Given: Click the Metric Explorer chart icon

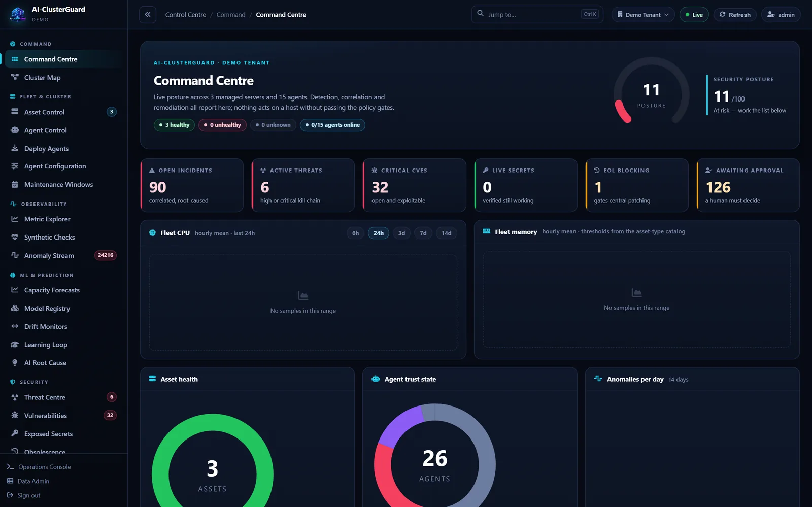Looking at the screenshot, I should pyautogui.click(x=15, y=219).
